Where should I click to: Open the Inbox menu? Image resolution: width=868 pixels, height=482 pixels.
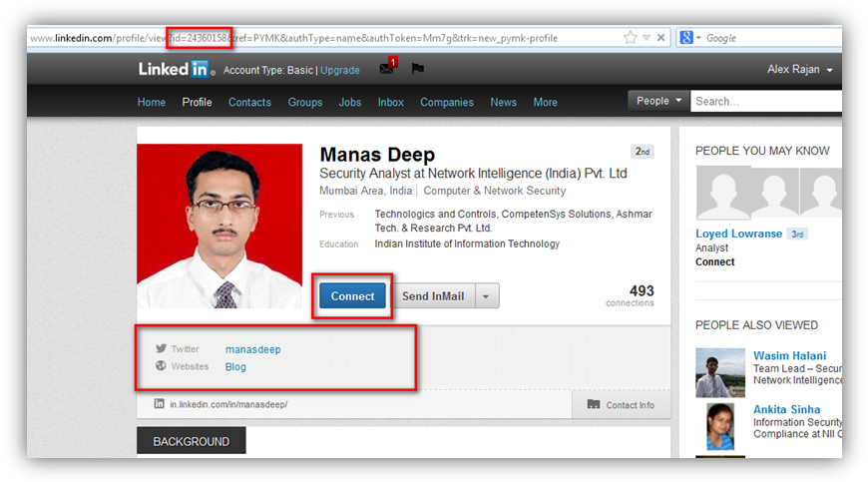coord(391,103)
